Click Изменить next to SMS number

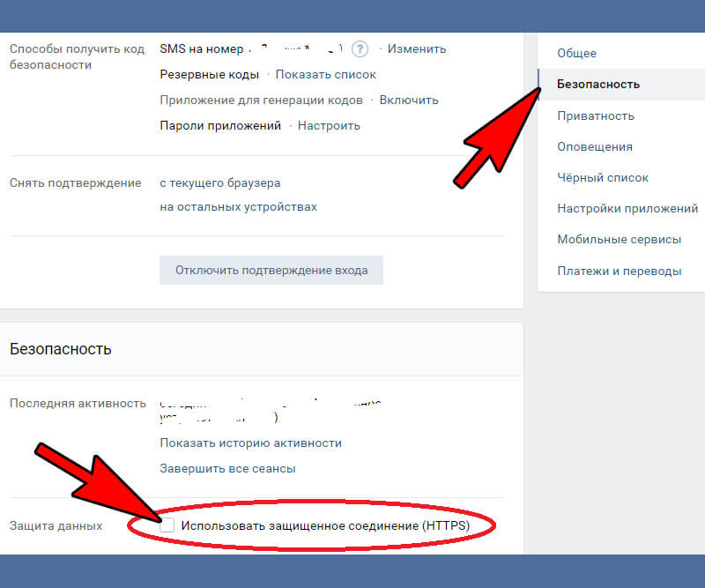pos(417,48)
